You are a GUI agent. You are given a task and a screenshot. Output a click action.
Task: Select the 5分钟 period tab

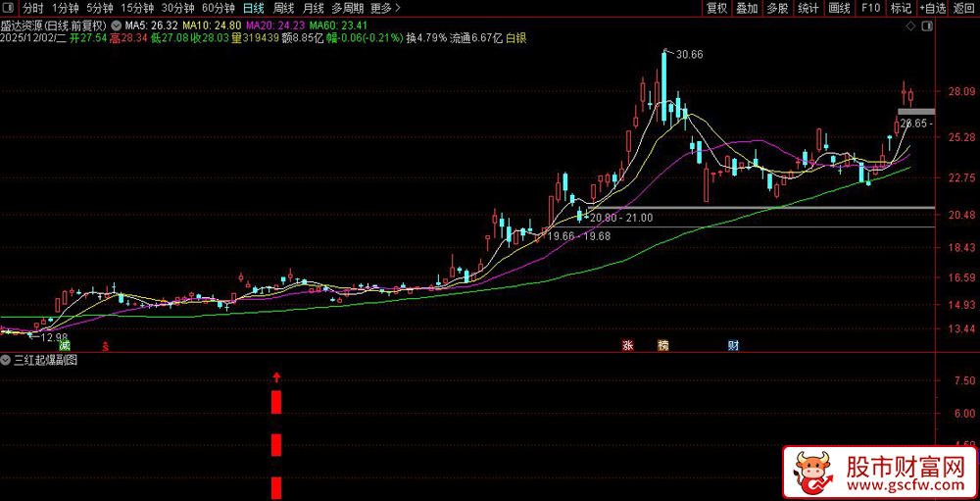99,8
